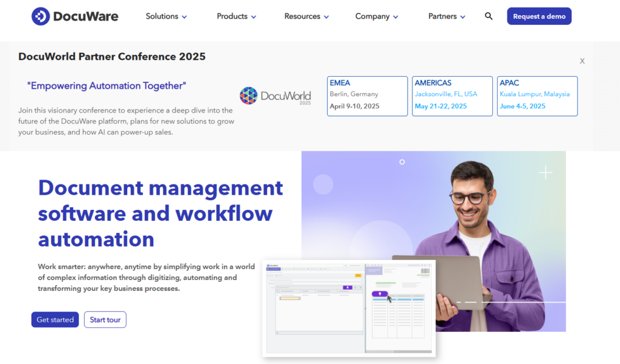
Task: Click the purple button in product screenshot
Action: pos(379,294)
